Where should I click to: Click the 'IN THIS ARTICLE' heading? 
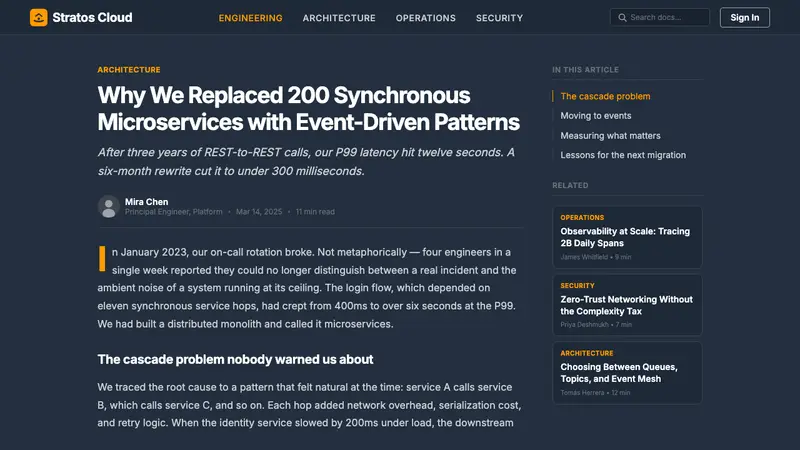585,69
